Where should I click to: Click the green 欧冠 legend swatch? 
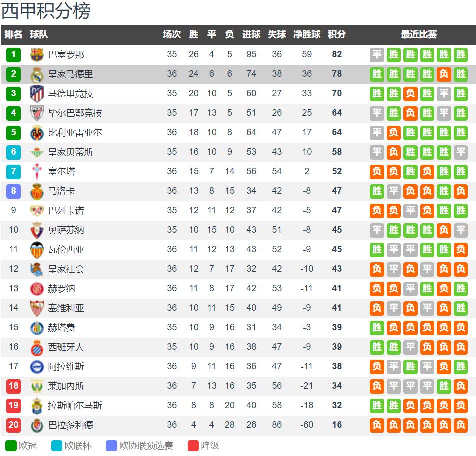point(11,446)
